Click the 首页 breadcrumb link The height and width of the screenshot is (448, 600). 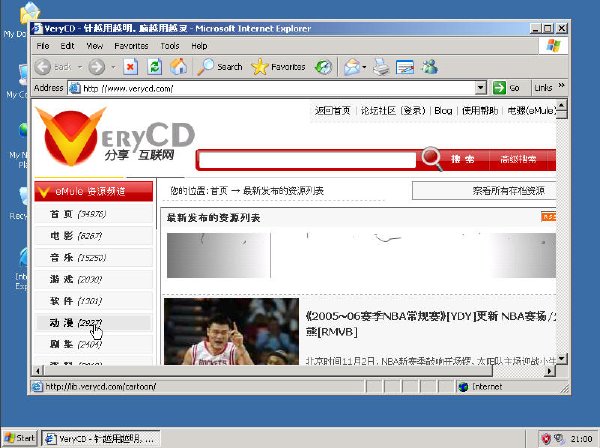click(219, 191)
